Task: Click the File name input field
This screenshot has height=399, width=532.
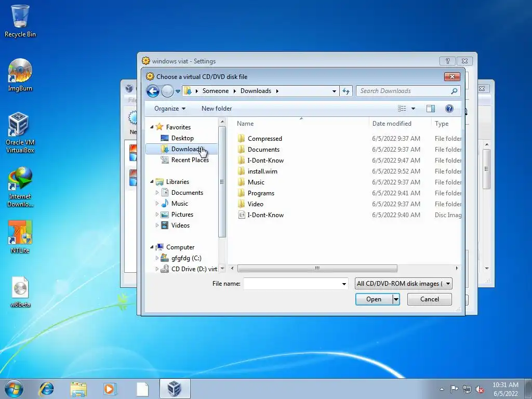Action: 292,284
